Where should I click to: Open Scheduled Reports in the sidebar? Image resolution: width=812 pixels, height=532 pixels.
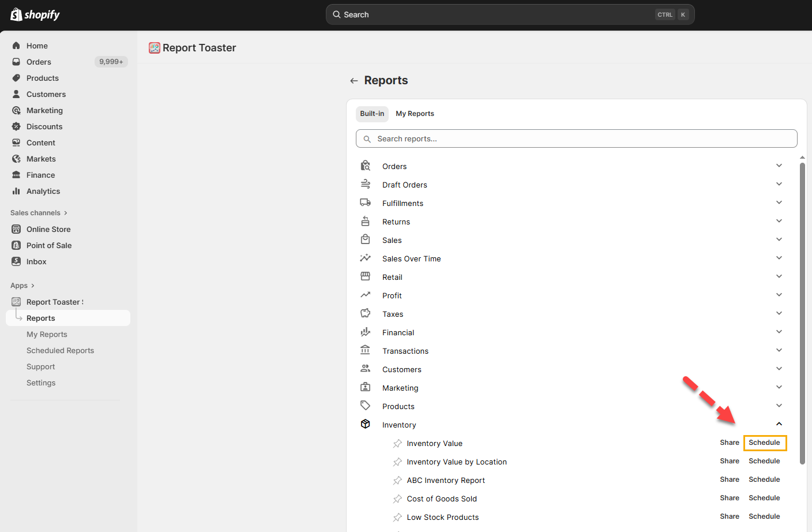(x=60, y=350)
